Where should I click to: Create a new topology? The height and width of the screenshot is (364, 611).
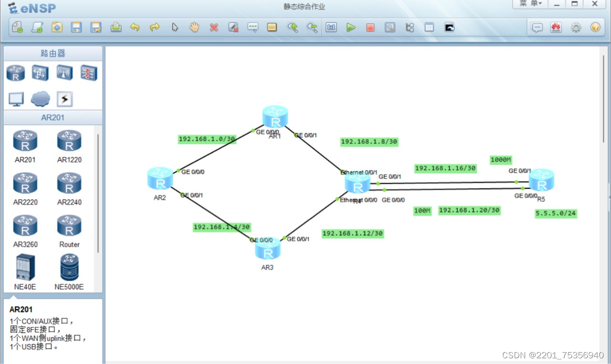point(17,27)
